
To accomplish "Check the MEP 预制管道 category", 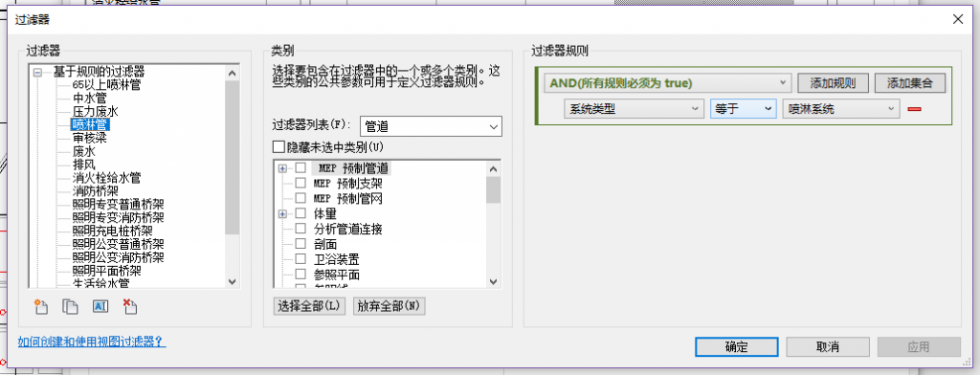I will pyautogui.click(x=301, y=168).
